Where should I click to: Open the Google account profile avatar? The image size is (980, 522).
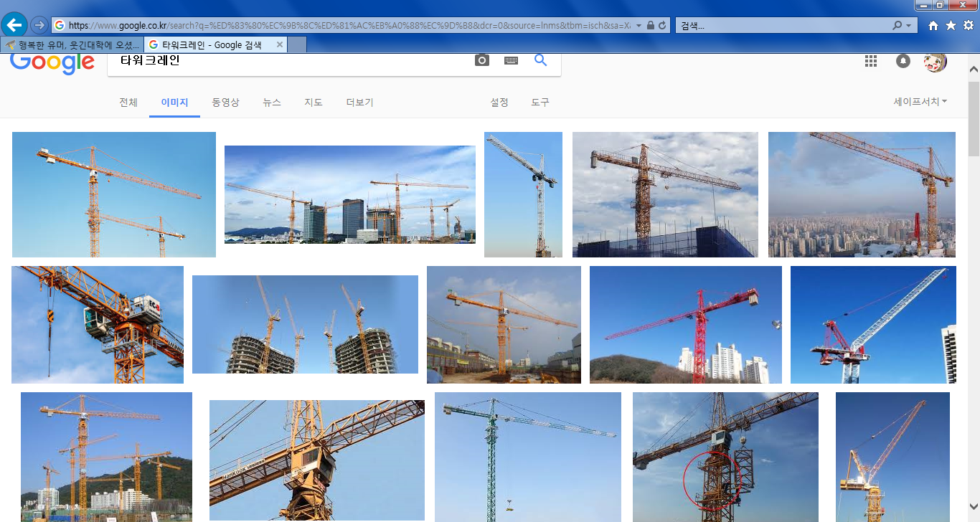[x=936, y=61]
